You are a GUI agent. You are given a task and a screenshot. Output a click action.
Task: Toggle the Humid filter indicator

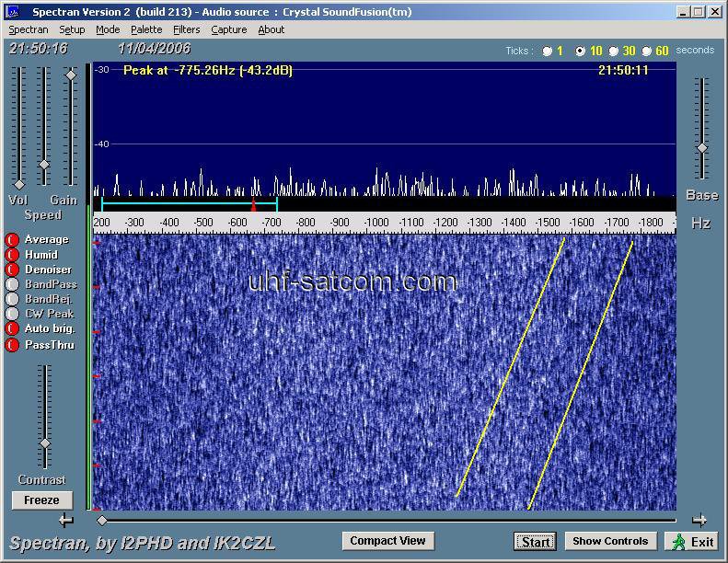click(x=12, y=255)
